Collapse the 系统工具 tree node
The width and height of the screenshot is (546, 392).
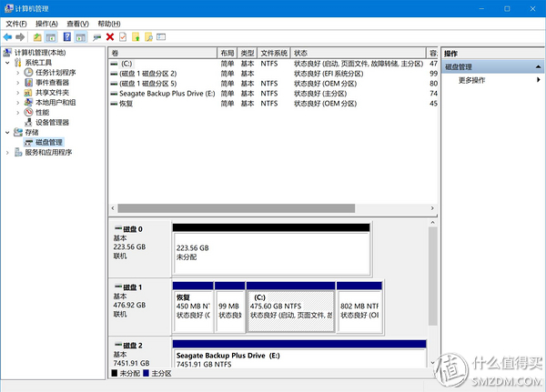pos(7,63)
